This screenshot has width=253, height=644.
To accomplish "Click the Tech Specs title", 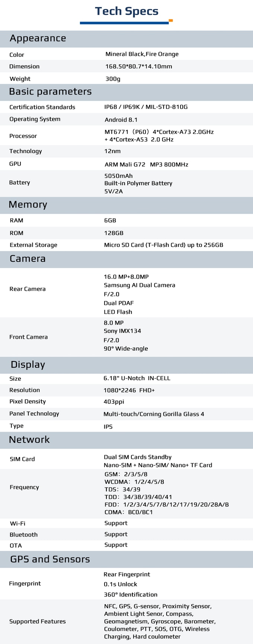I will coord(126,12).
